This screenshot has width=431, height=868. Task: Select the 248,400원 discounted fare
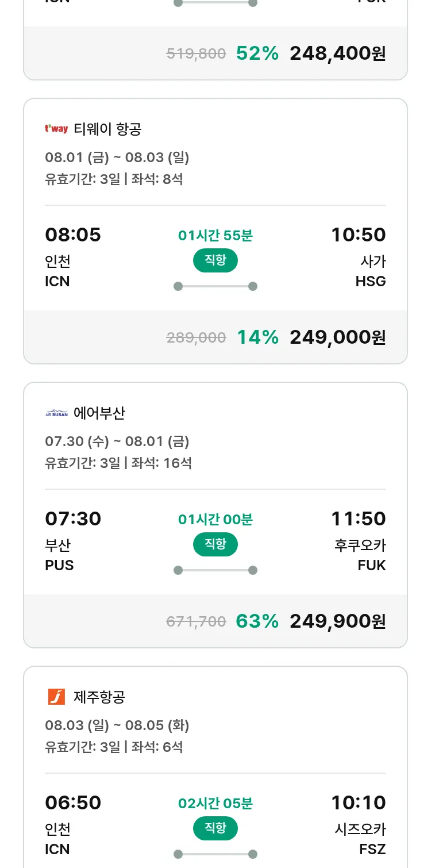click(337, 53)
